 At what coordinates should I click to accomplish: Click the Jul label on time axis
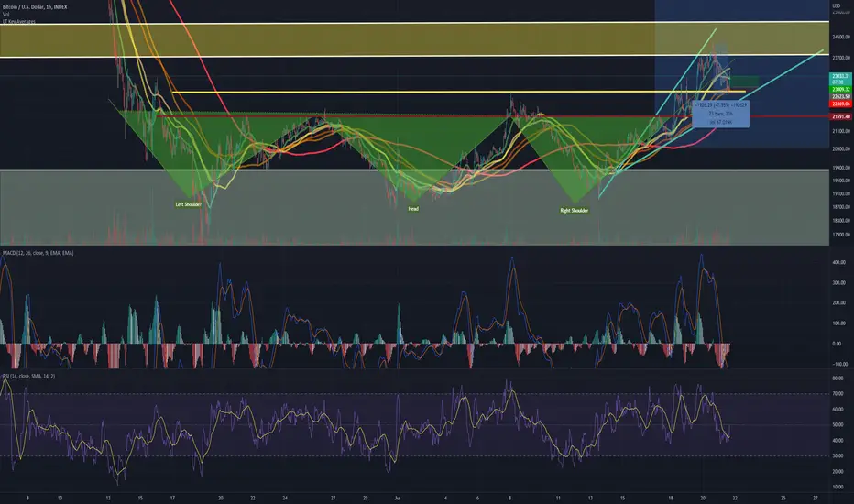pyautogui.click(x=397, y=498)
